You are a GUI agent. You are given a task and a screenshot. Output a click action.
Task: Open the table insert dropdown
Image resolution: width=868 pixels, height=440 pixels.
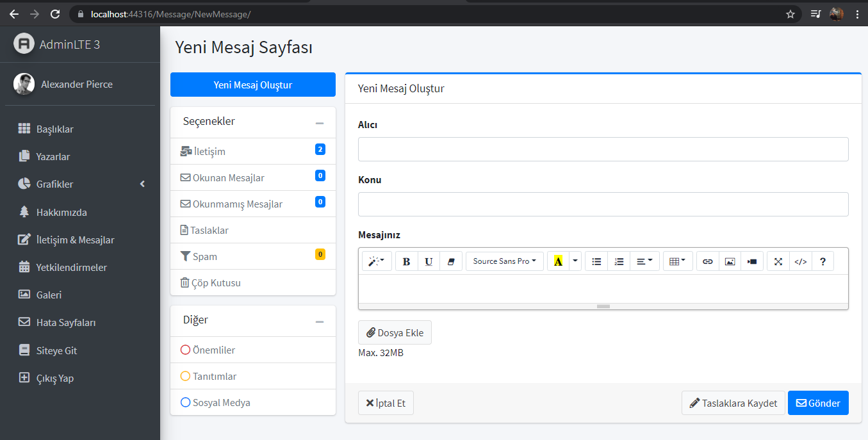click(677, 261)
